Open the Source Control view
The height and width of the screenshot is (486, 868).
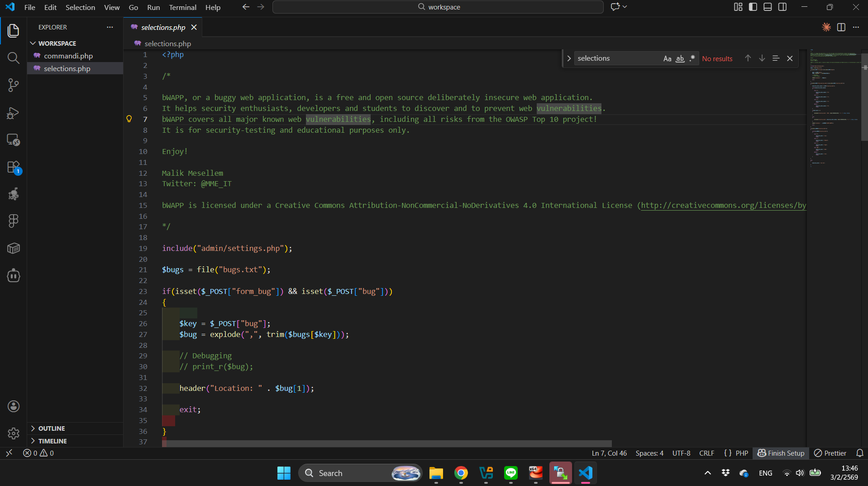pyautogui.click(x=13, y=85)
